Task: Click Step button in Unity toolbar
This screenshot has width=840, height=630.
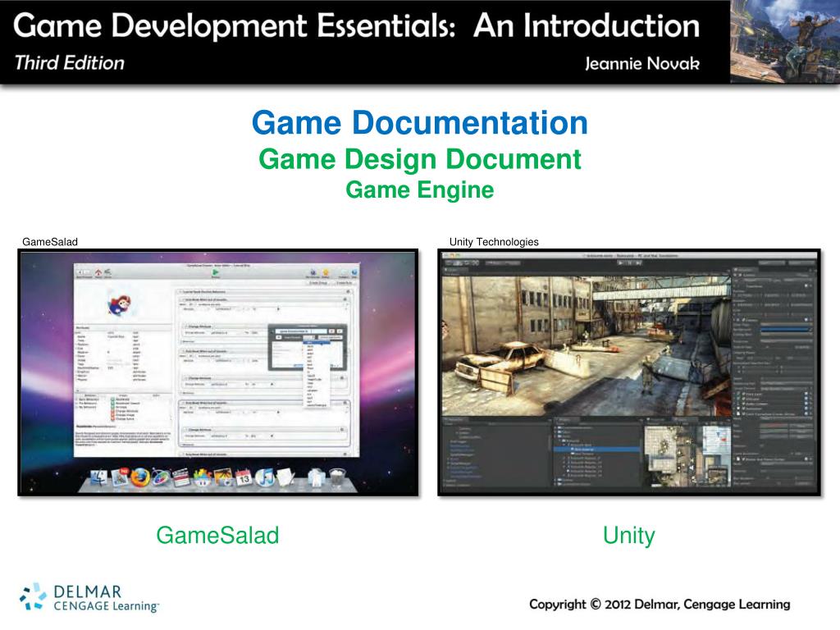Action: 638,262
